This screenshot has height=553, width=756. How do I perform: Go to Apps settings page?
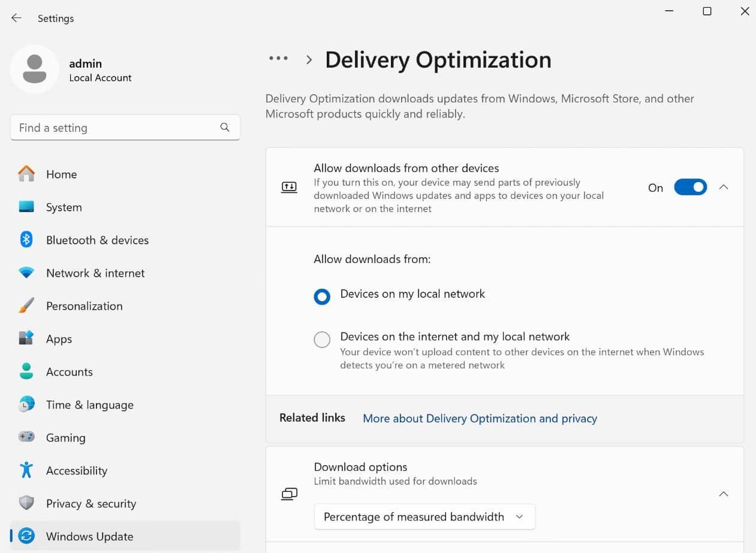[x=59, y=339]
